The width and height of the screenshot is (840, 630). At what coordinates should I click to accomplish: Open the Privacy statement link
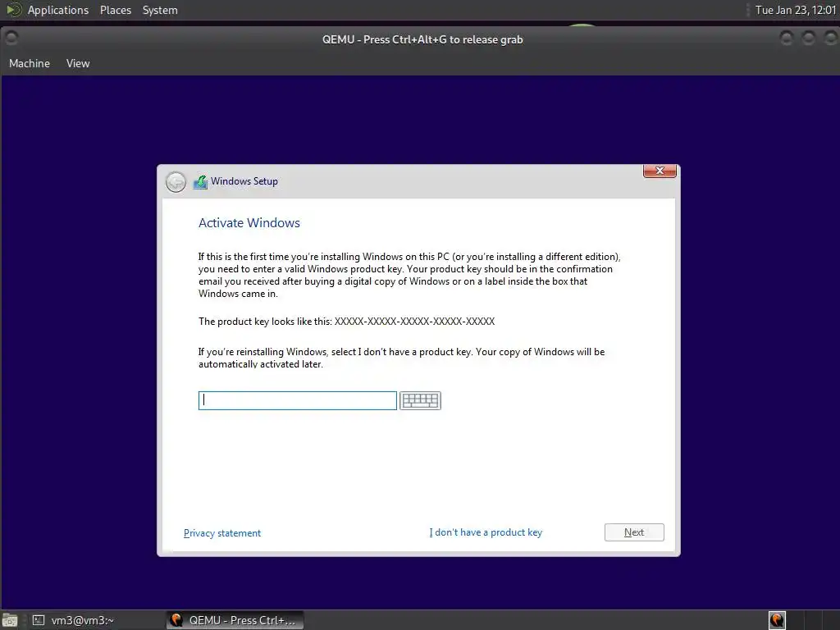[x=221, y=532]
